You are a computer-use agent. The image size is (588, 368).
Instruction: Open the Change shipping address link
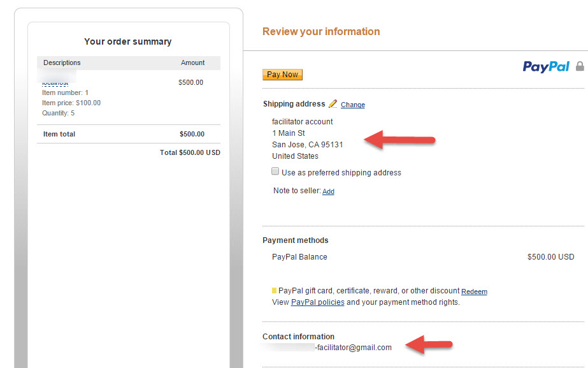352,105
